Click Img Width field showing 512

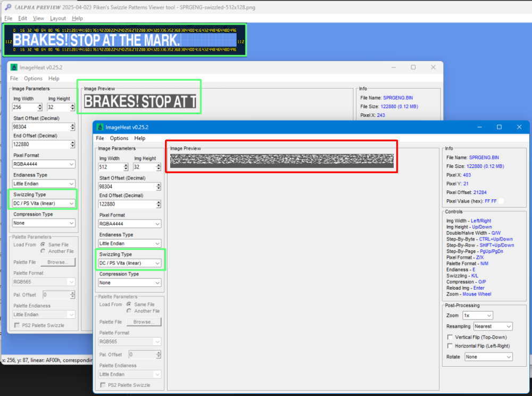coord(111,167)
